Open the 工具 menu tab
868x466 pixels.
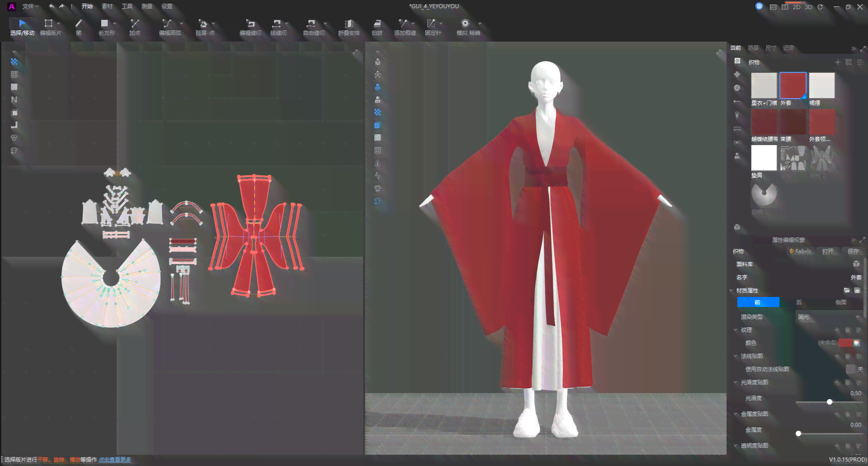(127, 6)
